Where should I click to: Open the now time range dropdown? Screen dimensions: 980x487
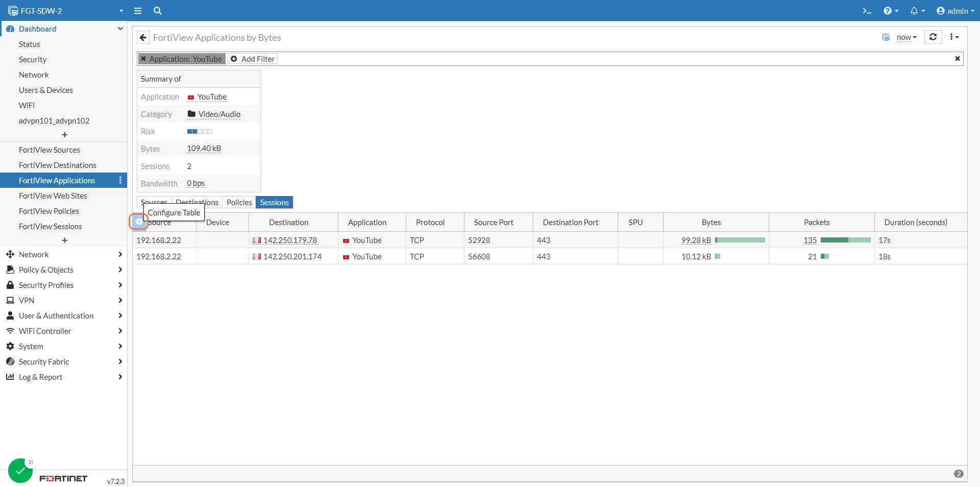tap(906, 37)
